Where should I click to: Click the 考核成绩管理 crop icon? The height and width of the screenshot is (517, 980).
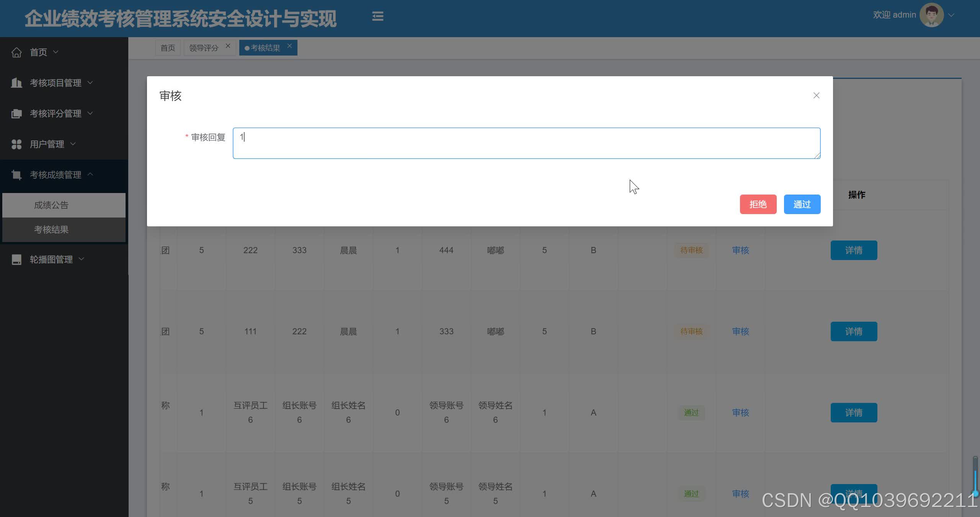(16, 175)
